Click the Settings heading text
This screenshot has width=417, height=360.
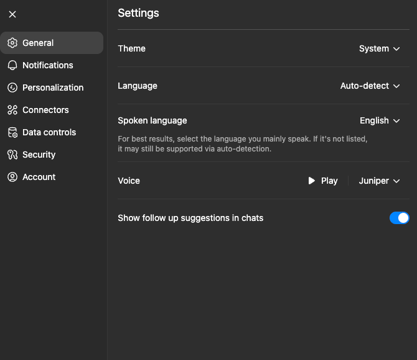(138, 13)
